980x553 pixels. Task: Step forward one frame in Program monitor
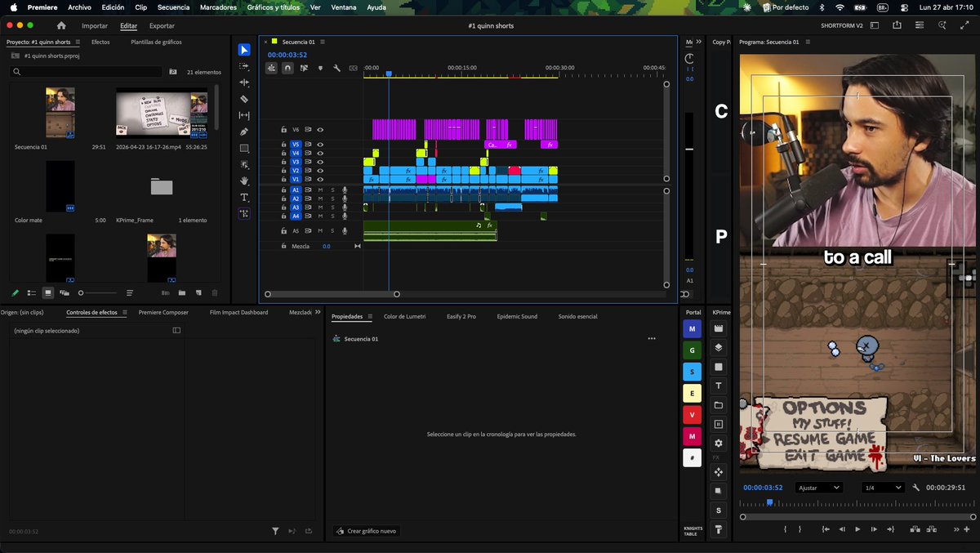click(x=874, y=529)
